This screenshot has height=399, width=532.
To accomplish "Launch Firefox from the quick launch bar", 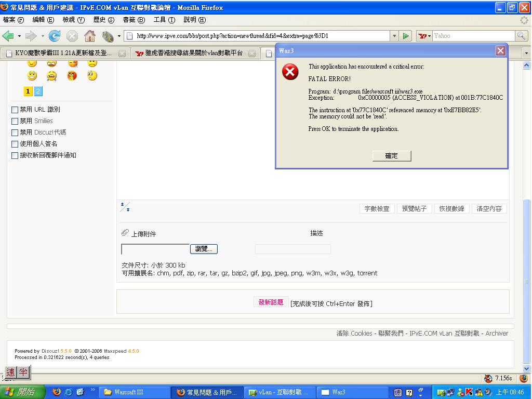I will coord(57,392).
